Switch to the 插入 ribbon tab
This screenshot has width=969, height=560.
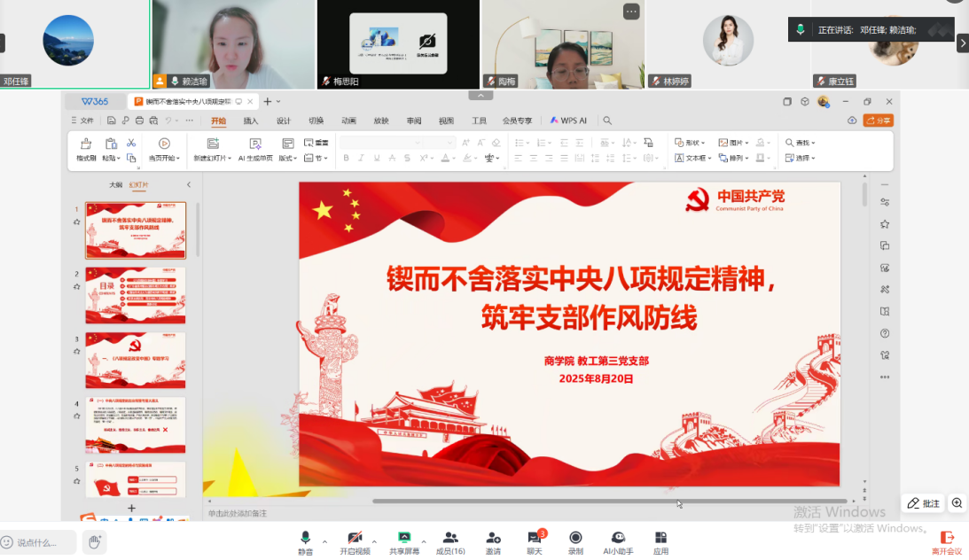pyautogui.click(x=251, y=121)
